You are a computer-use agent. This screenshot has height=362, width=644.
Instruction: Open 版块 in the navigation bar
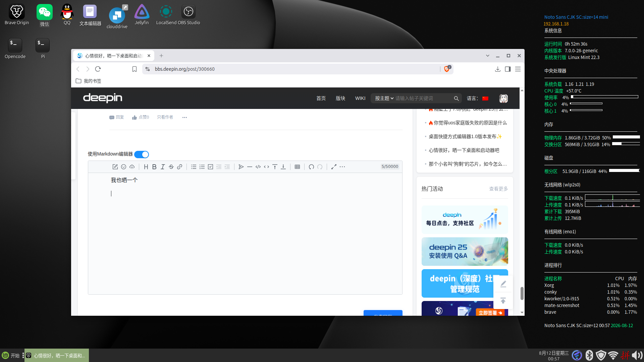pyautogui.click(x=340, y=98)
